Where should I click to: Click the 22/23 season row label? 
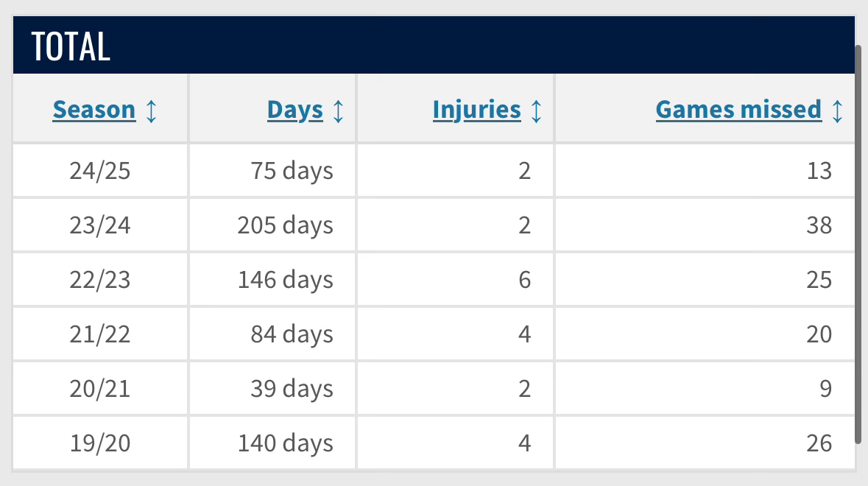(100, 280)
